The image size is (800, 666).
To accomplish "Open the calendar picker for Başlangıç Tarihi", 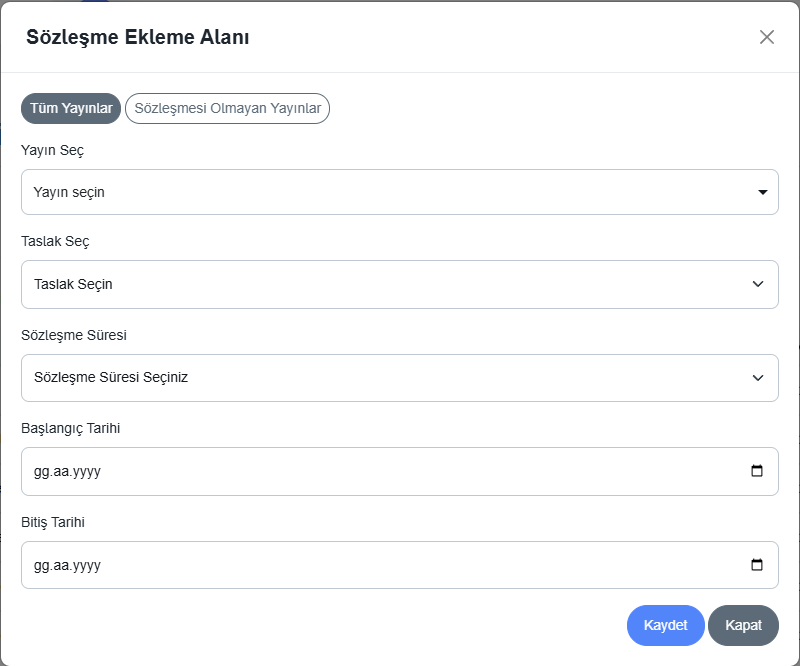I will pyautogui.click(x=757, y=471).
